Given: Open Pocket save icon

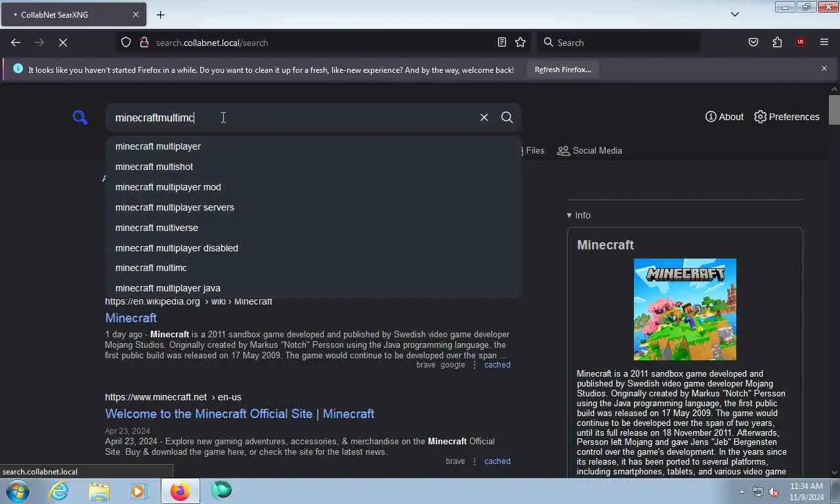Looking at the screenshot, I should [x=753, y=43].
